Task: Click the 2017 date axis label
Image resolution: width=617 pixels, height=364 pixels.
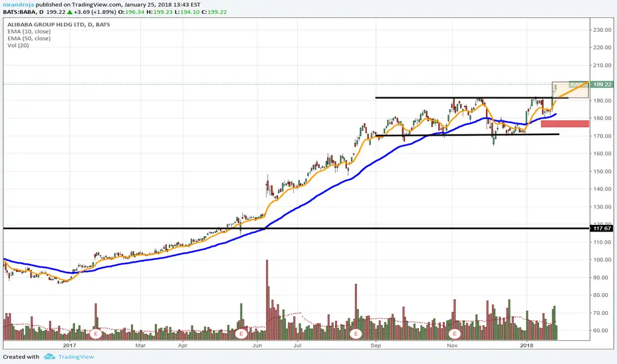Action: point(70,345)
